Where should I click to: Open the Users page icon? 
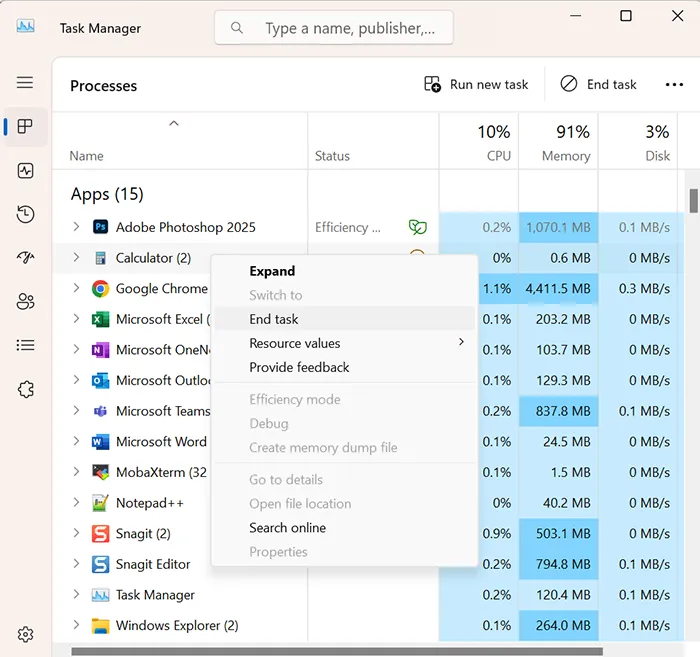point(26,301)
